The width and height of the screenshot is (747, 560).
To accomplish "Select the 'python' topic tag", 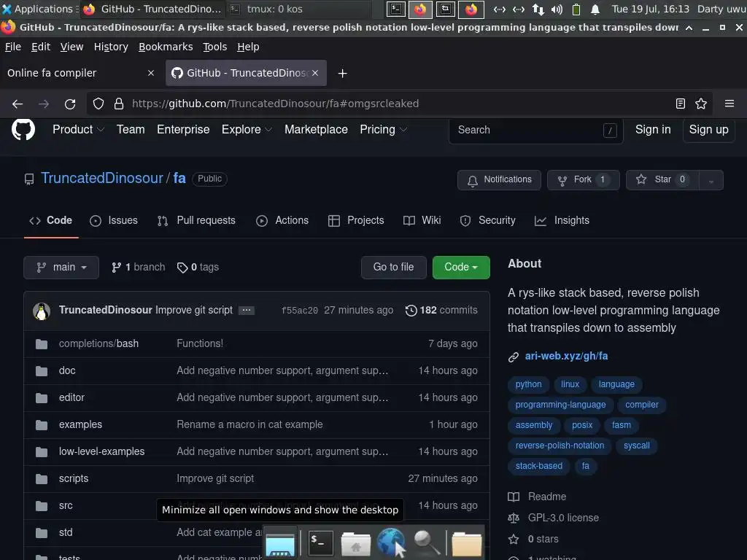I will point(528,384).
